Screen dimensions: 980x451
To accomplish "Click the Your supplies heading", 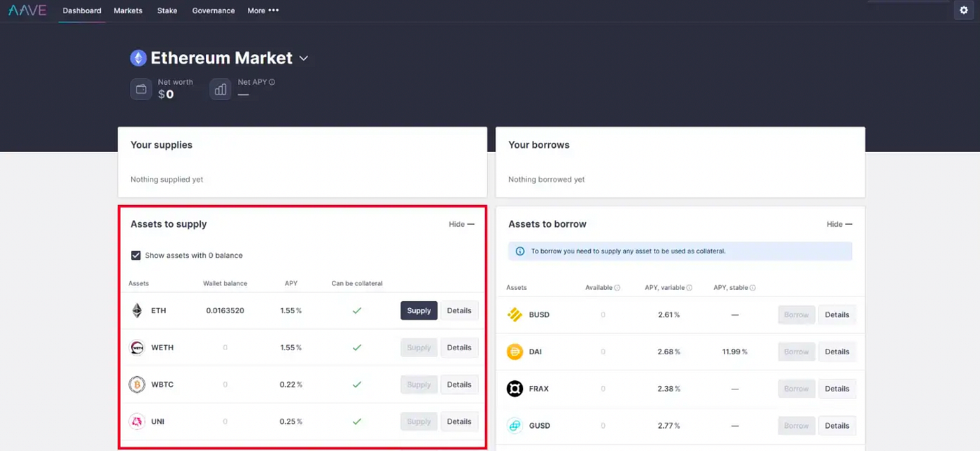I will click(161, 145).
